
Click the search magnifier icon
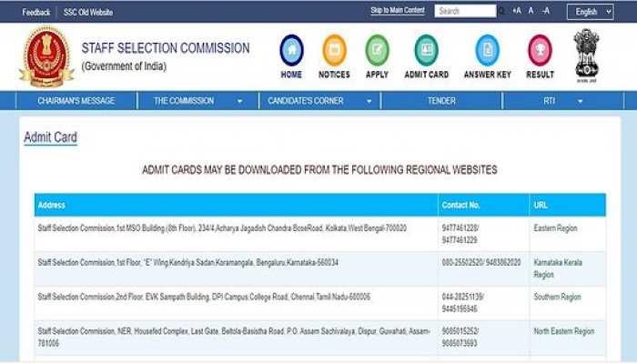[x=502, y=11]
